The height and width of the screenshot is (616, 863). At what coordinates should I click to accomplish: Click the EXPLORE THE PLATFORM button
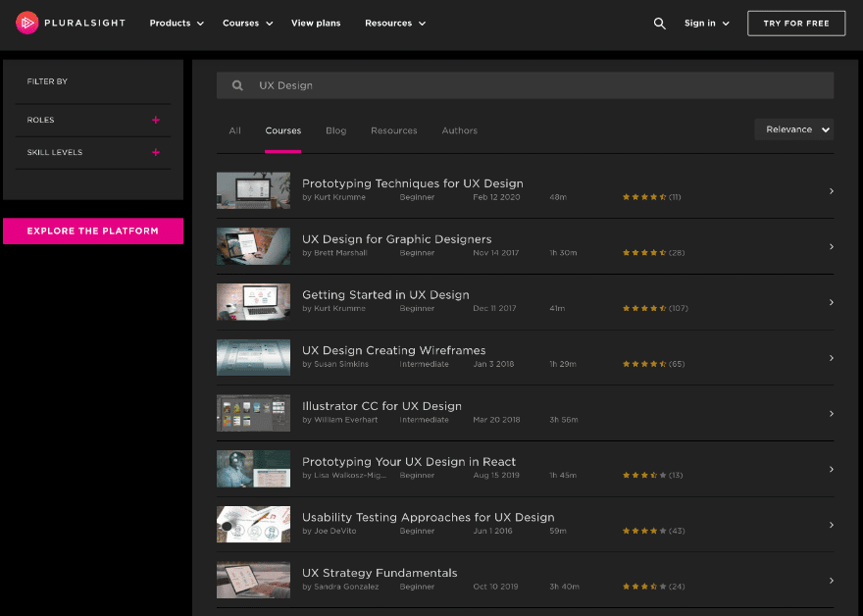click(x=93, y=231)
